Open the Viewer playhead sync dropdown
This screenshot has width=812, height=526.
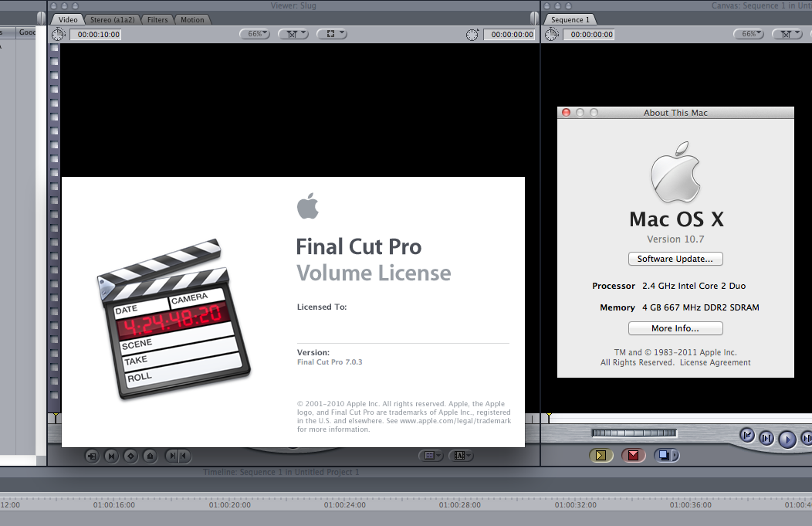click(x=293, y=34)
